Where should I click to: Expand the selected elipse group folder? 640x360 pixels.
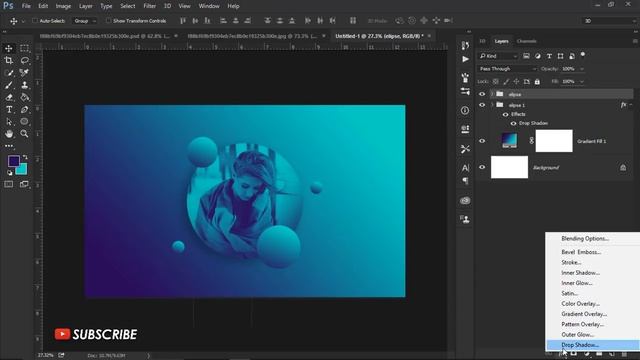(x=492, y=94)
